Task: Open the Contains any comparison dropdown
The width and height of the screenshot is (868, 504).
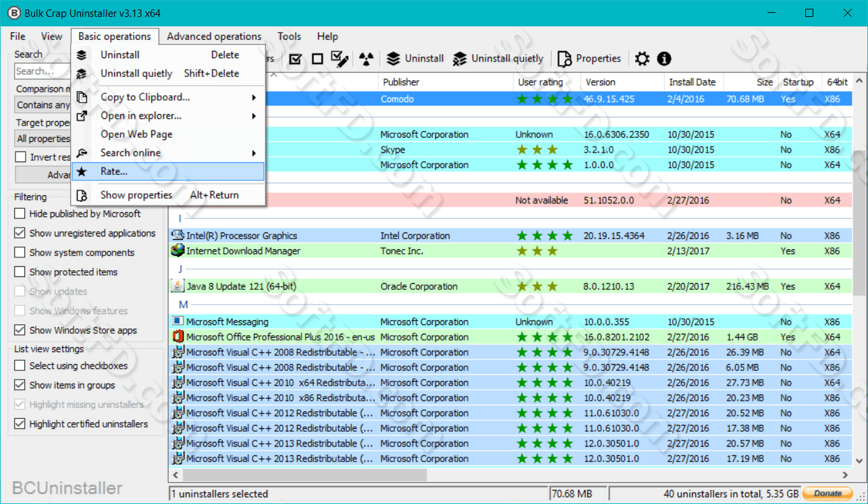Action: 43,105
